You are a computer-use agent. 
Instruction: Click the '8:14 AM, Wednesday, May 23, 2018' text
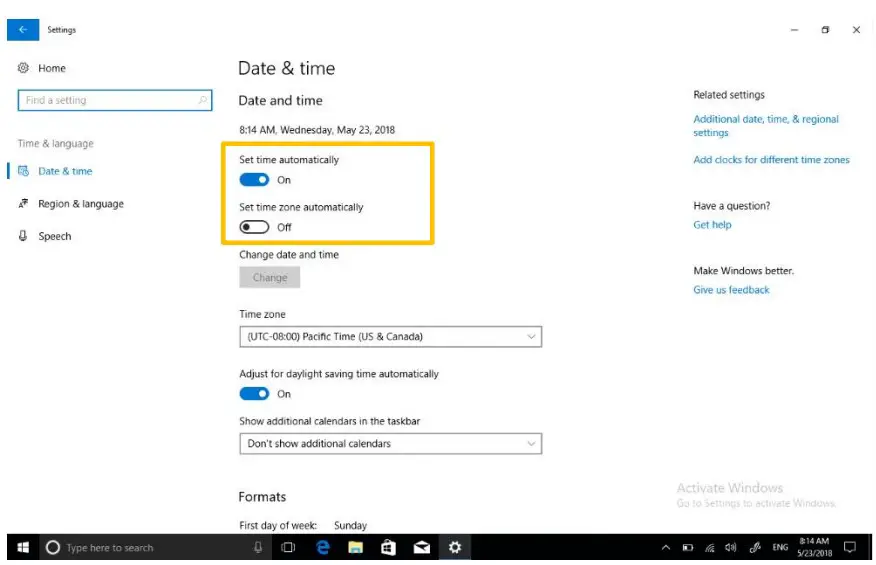[x=317, y=130]
